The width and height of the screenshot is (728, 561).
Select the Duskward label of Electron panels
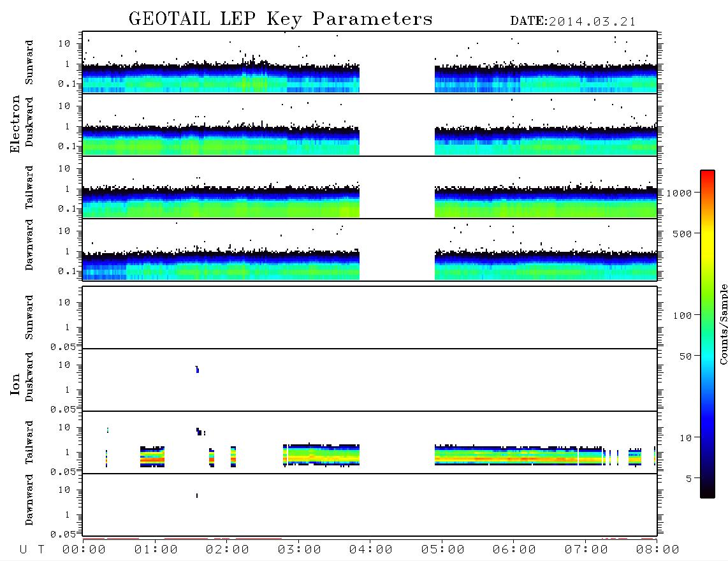pyautogui.click(x=29, y=122)
